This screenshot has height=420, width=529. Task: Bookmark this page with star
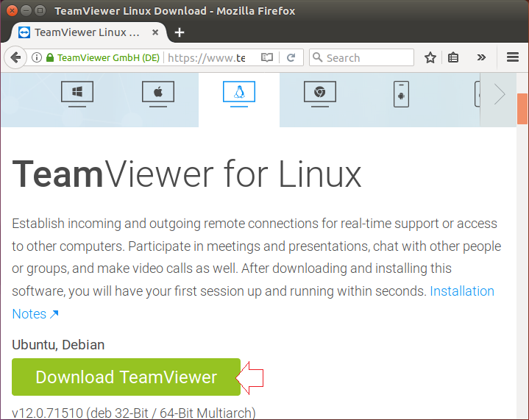(430, 57)
